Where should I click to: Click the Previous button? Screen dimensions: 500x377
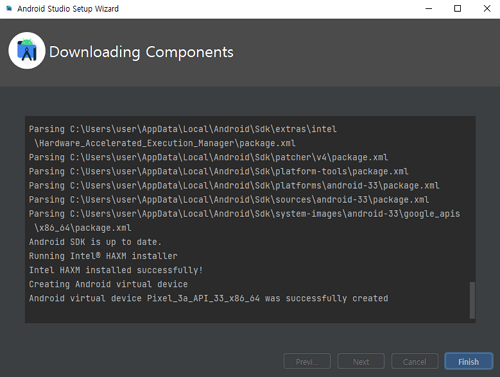pos(307,361)
